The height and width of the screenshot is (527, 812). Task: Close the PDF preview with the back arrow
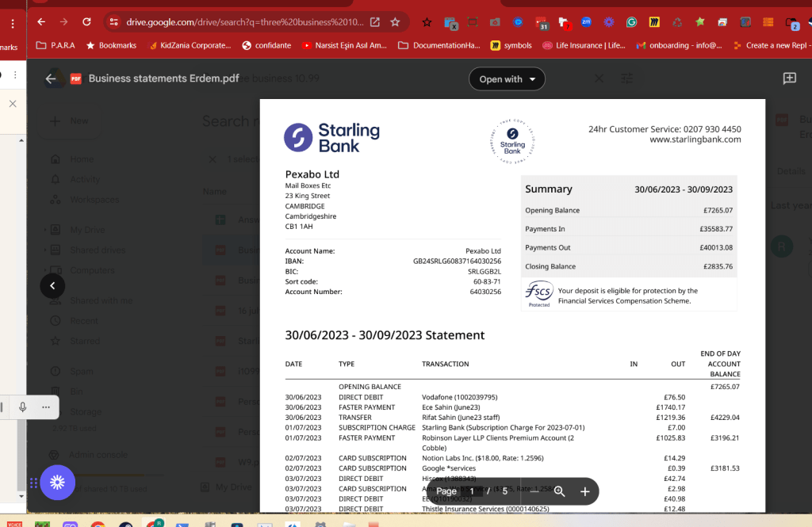[x=51, y=78]
